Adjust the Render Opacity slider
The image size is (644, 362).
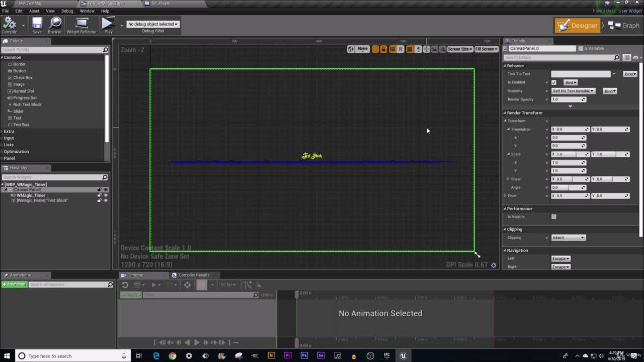click(569, 100)
